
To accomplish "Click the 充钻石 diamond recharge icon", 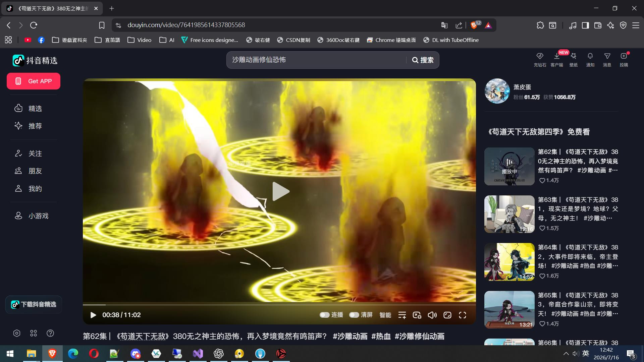I will point(540,59).
